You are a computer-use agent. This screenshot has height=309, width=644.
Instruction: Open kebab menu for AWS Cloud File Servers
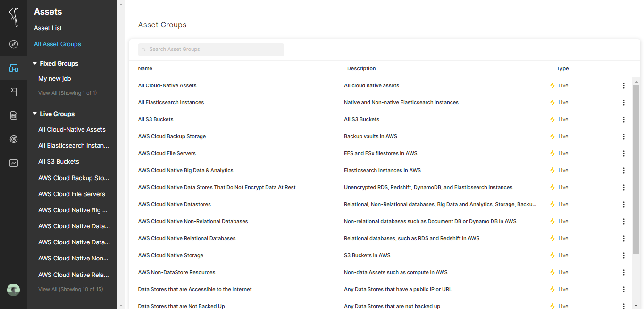[x=624, y=153]
